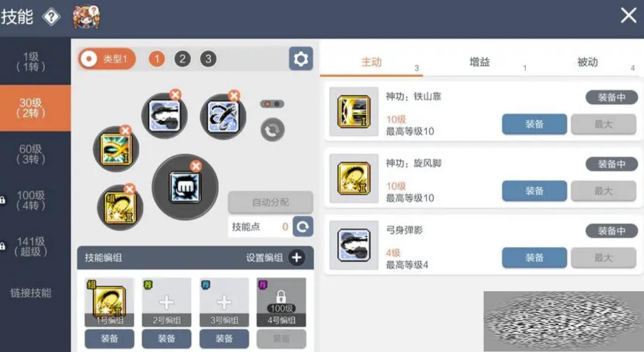Remove the fist skill via red X
This screenshot has width=644, height=352.
[196, 166]
